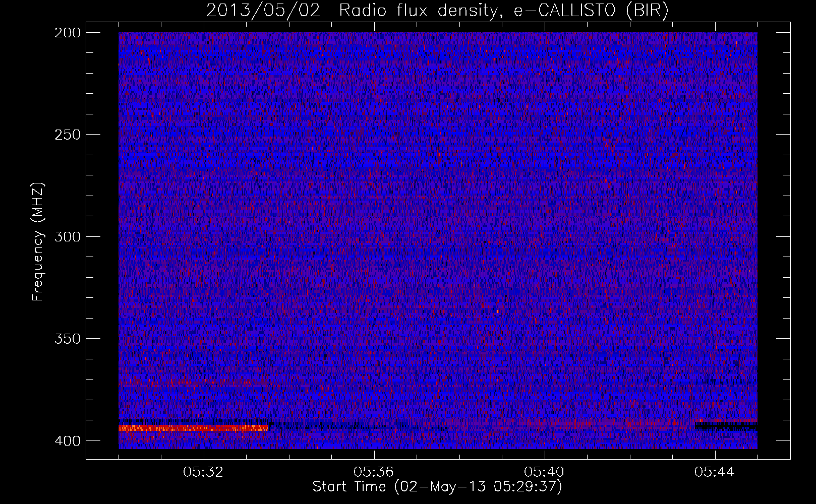The height and width of the screenshot is (504, 816).
Task: Click the 200 frequency tick label
Action: click(x=67, y=33)
